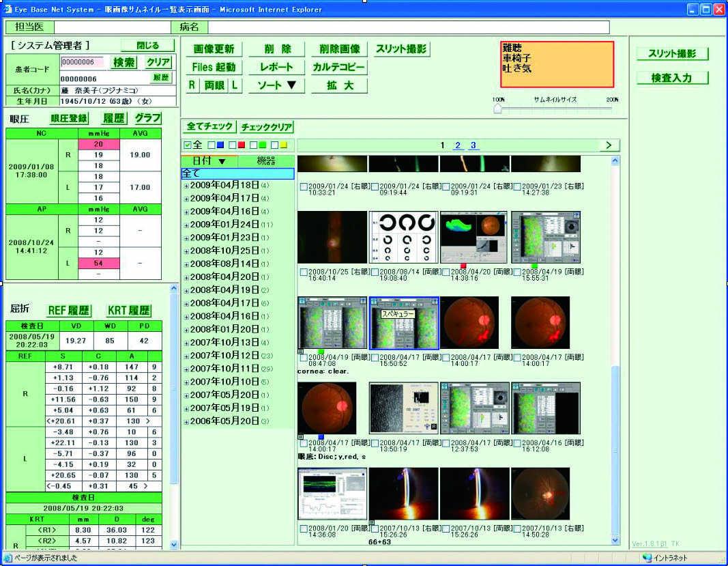Click the red tag under 2008/04/20 thumbnail

point(463,266)
